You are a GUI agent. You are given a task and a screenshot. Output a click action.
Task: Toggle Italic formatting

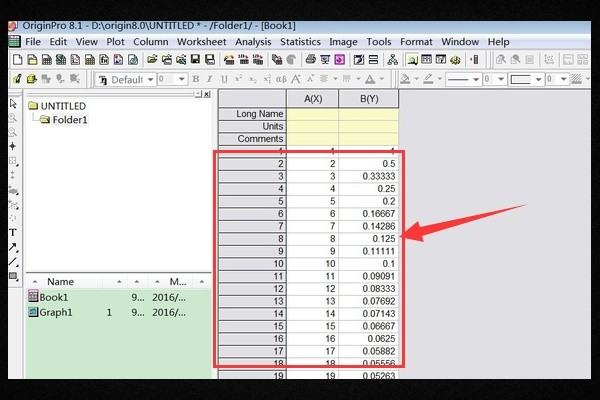click(x=210, y=79)
